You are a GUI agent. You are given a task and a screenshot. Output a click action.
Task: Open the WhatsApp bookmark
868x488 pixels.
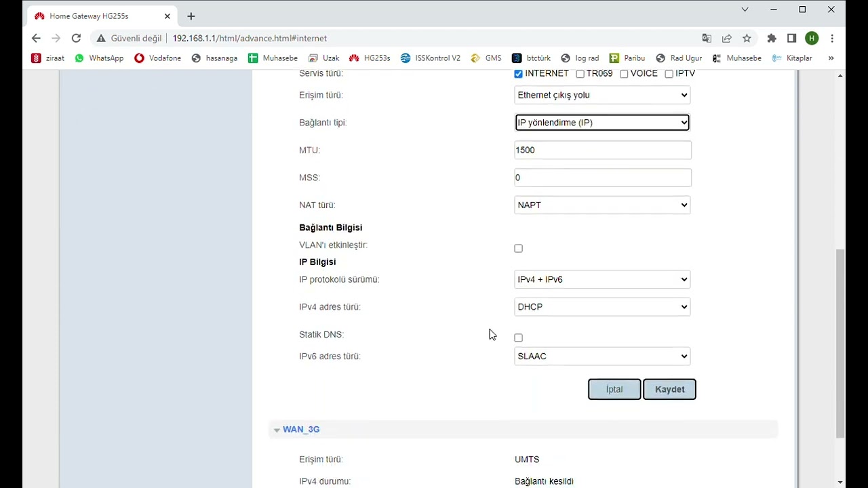coord(99,58)
